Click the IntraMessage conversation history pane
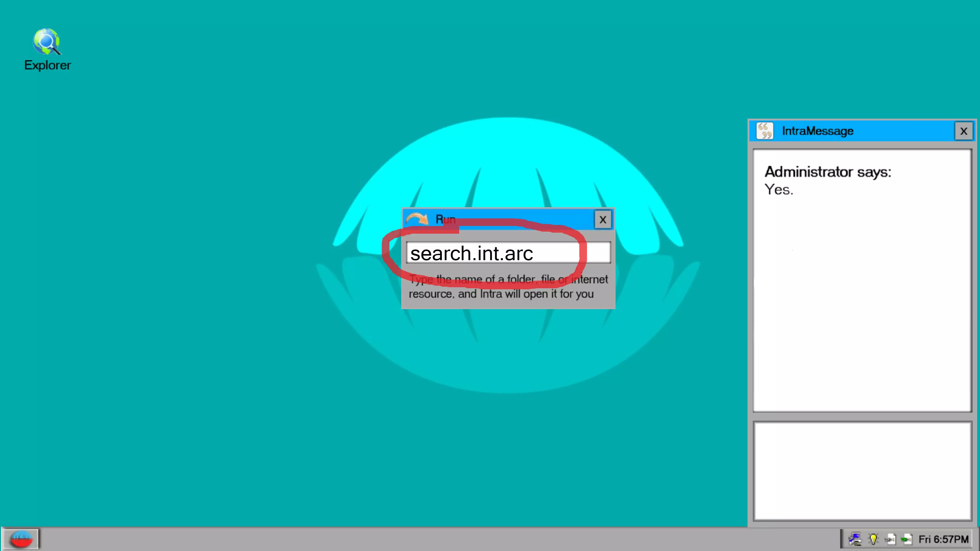This screenshot has width=980, height=551. [x=862, y=304]
